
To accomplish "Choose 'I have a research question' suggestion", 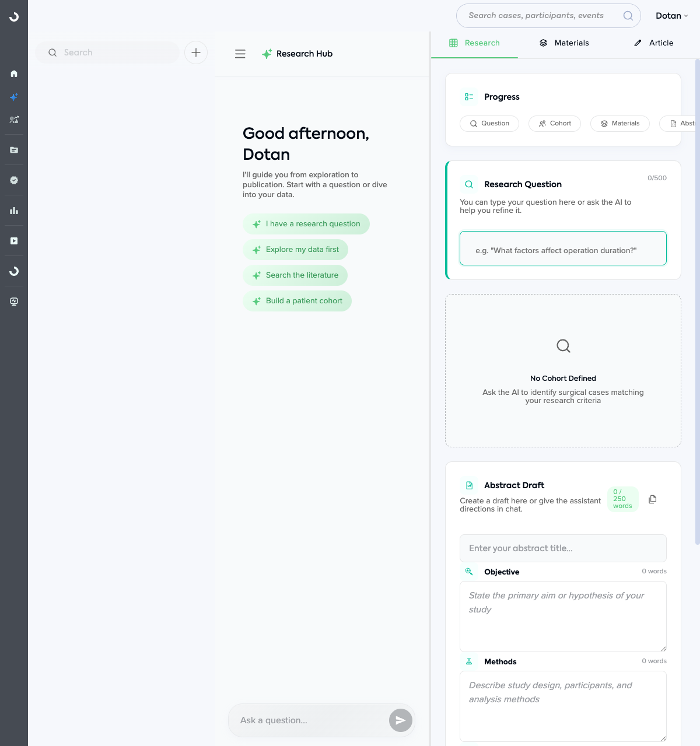I will [x=306, y=224].
